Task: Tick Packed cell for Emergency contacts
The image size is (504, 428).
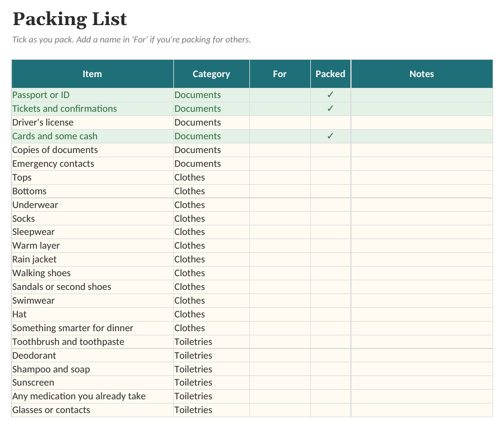Action: tap(331, 164)
